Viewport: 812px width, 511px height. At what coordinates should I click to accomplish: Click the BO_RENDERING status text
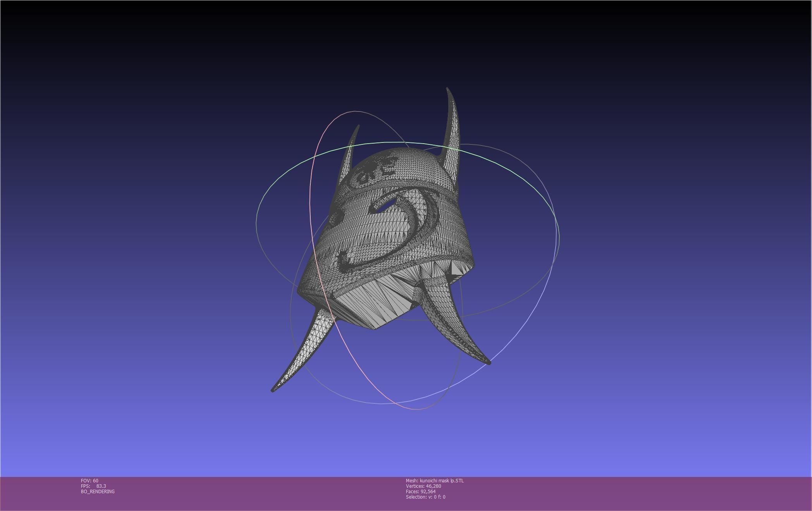98,491
